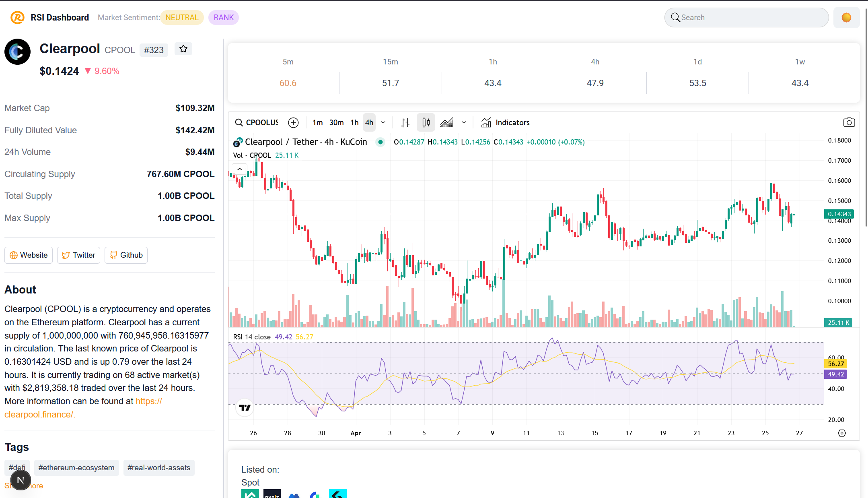This screenshot has width=868, height=498.
Task: Open the CPOOL symbol search in chart
Action: click(257, 122)
